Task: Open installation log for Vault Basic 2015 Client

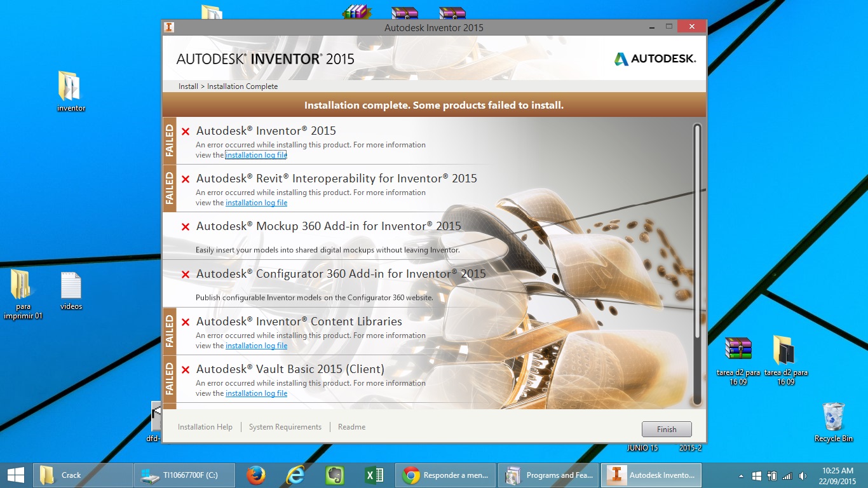Action: [256, 393]
